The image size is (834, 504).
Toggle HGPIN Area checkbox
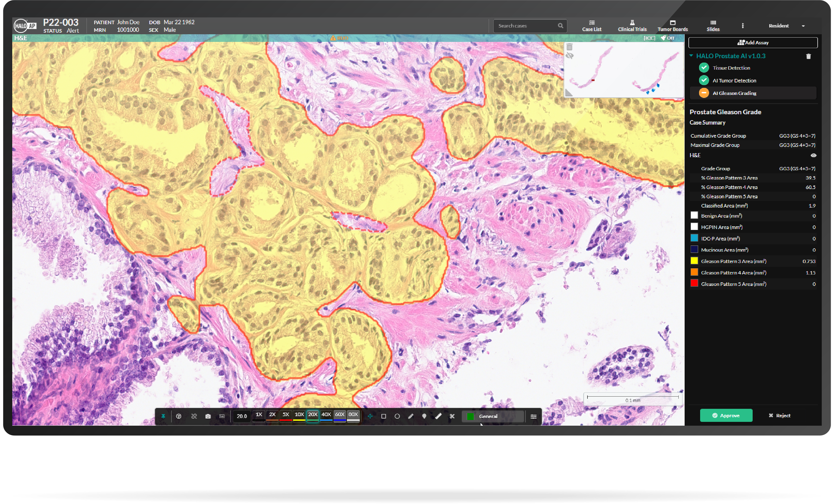click(x=694, y=227)
